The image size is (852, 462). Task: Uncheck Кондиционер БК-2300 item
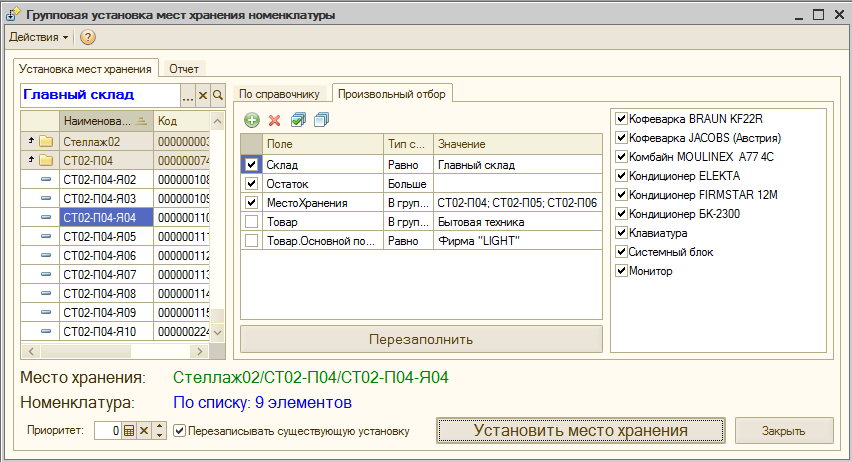point(622,214)
